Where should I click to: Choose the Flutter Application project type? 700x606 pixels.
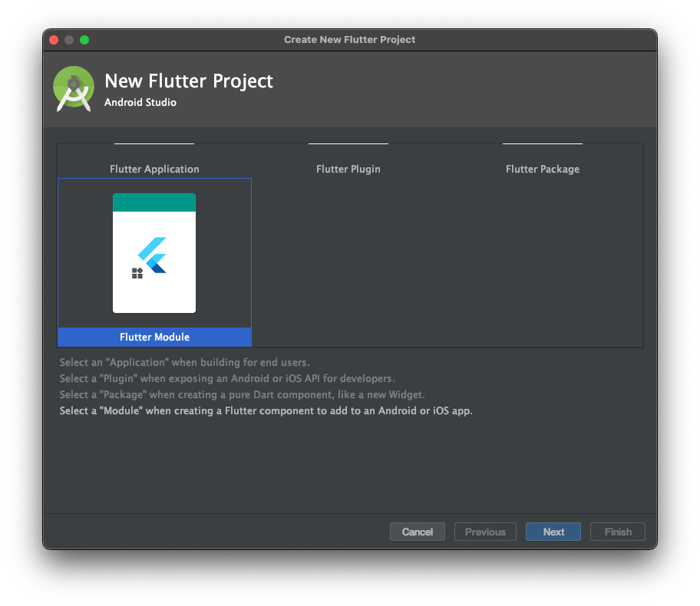point(154,169)
